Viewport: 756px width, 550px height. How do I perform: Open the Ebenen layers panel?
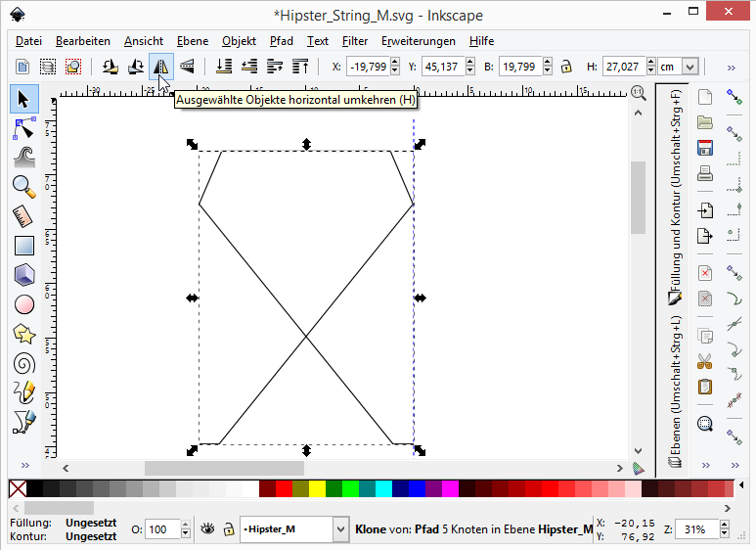coord(674,391)
